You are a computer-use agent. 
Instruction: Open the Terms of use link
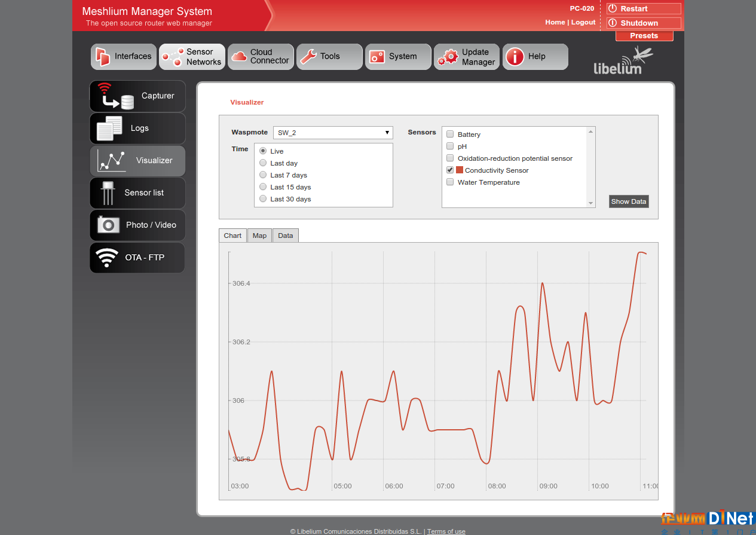(x=446, y=531)
